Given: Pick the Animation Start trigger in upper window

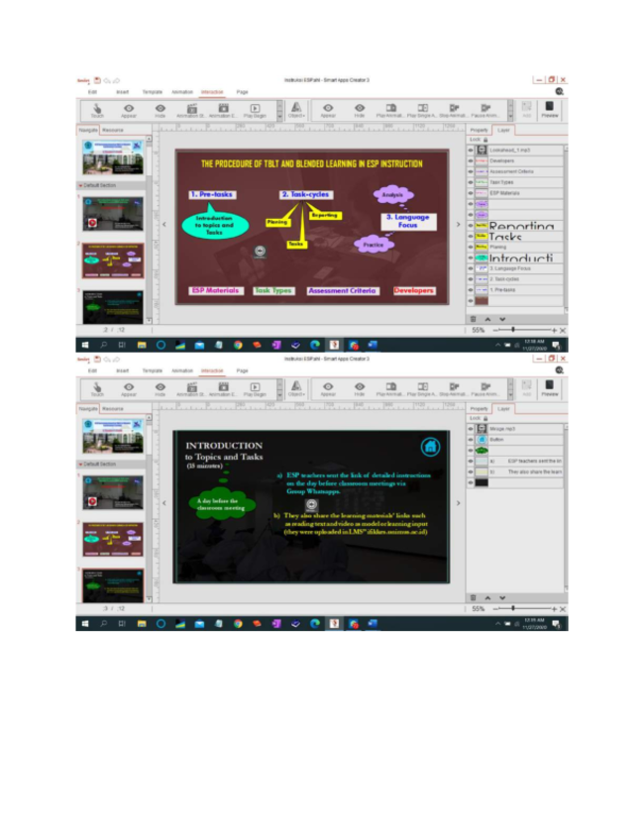Looking at the screenshot, I should click(x=191, y=111).
